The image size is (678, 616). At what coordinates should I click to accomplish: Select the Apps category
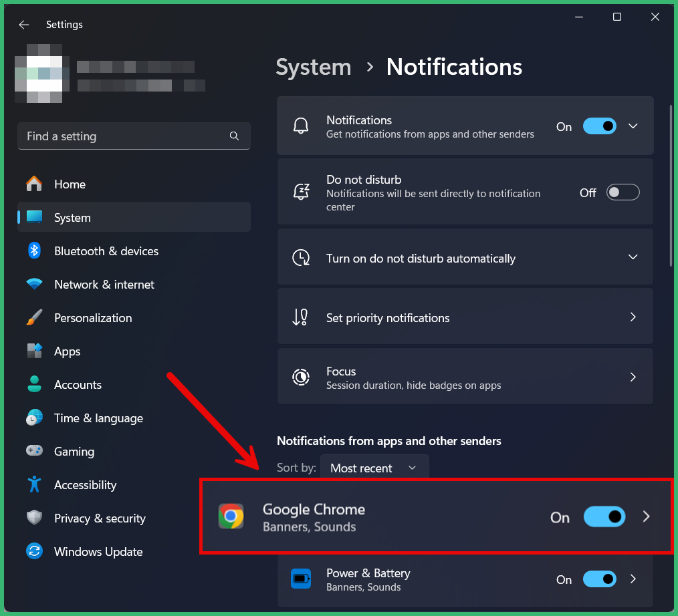tap(134, 351)
